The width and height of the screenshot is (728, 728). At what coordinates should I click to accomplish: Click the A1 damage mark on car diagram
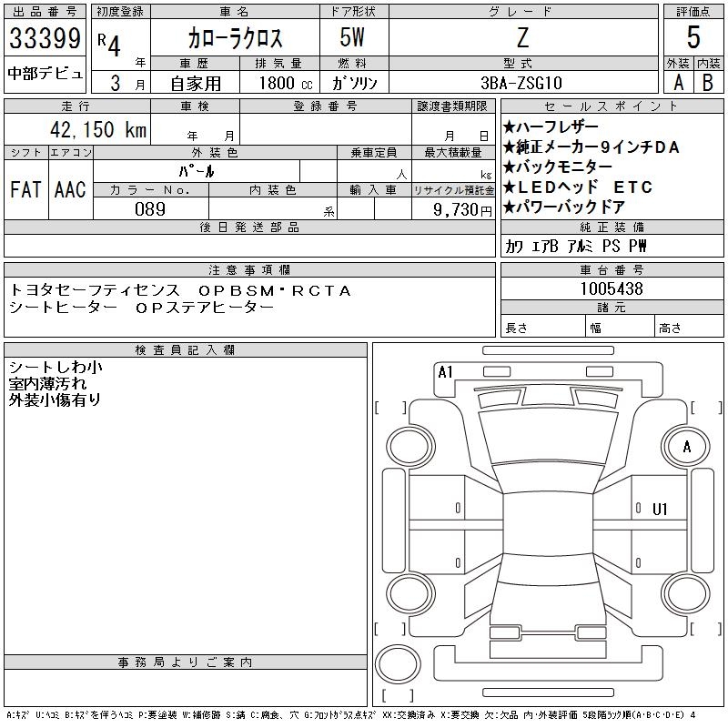[x=445, y=372]
